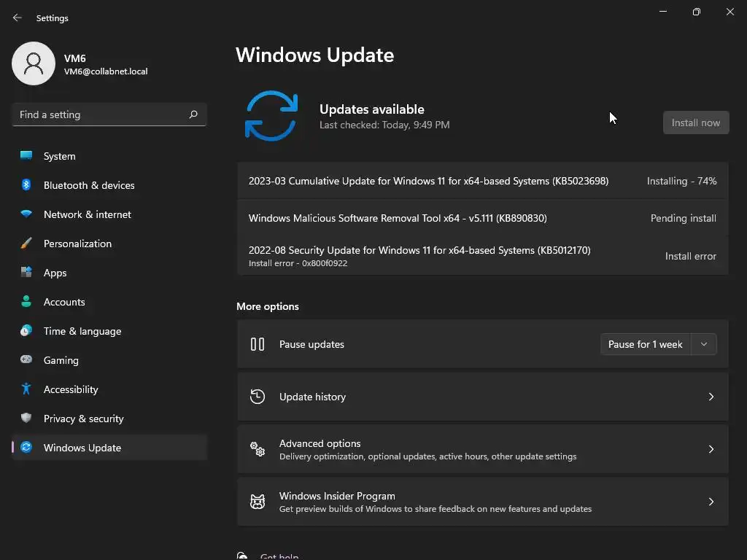Click the Pause updates label
747x560 pixels.
[311, 344]
